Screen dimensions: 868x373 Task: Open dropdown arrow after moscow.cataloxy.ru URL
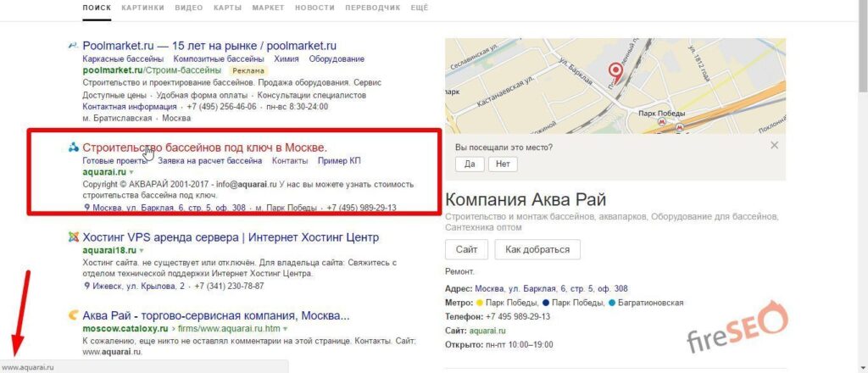tap(285, 329)
